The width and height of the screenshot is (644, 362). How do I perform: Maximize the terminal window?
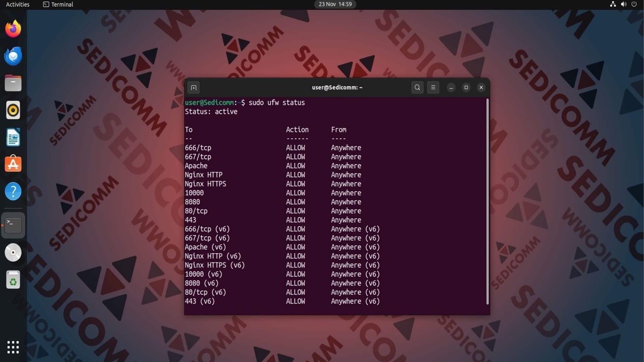coord(466,87)
